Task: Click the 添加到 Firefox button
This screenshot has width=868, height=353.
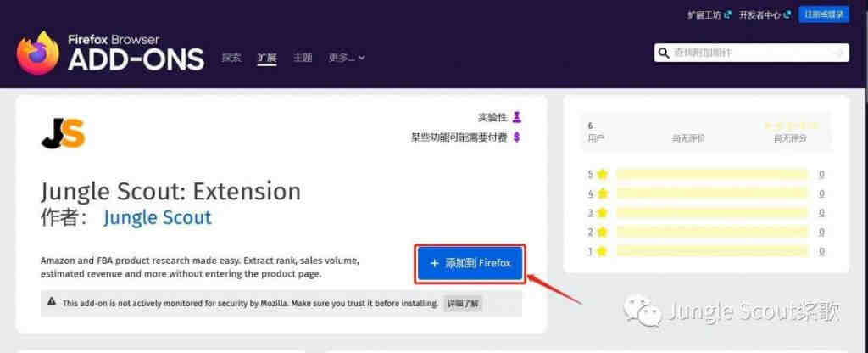Action: pos(470,263)
